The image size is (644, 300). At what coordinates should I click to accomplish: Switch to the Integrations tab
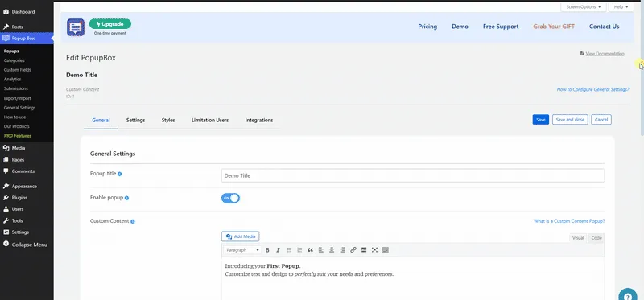pyautogui.click(x=259, y=121)
